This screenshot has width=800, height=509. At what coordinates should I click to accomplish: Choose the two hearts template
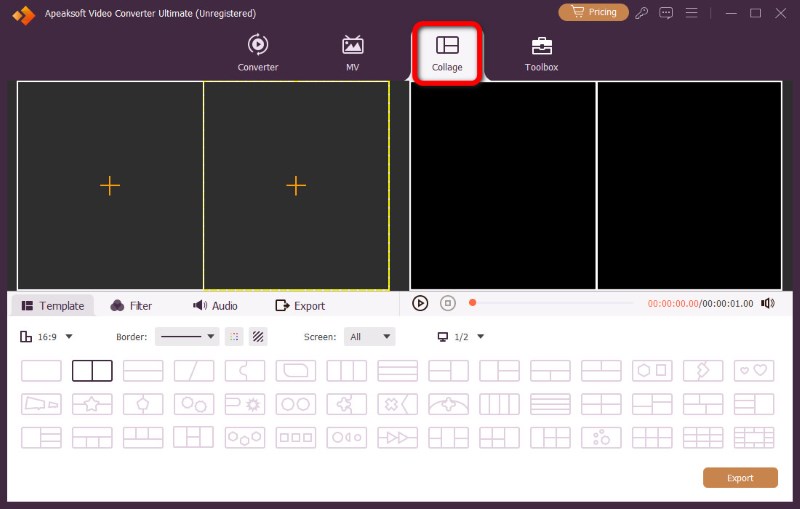click(x=754, y=371)
